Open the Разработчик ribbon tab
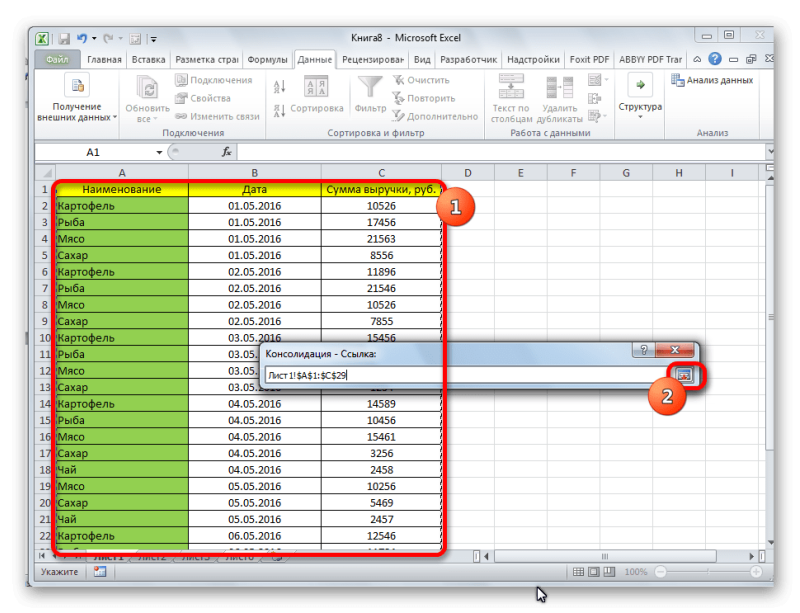Viewport: 800px width, 613px height. pyautogui.click(x=468, y=60)
